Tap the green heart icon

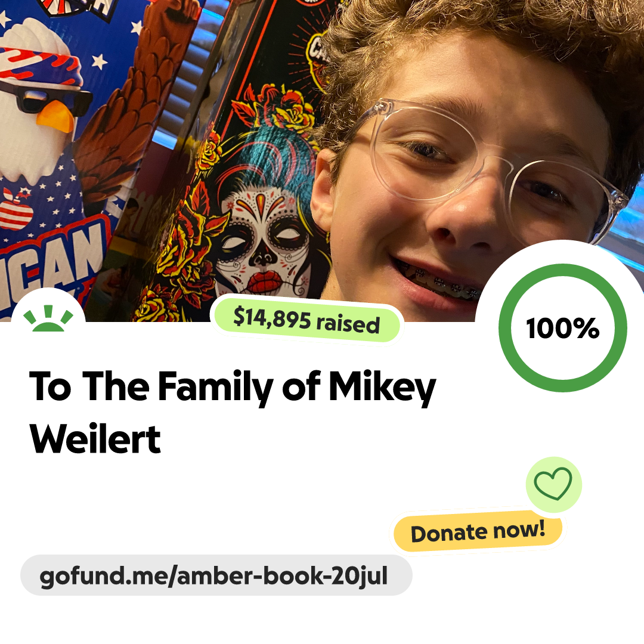coord(553,484)
